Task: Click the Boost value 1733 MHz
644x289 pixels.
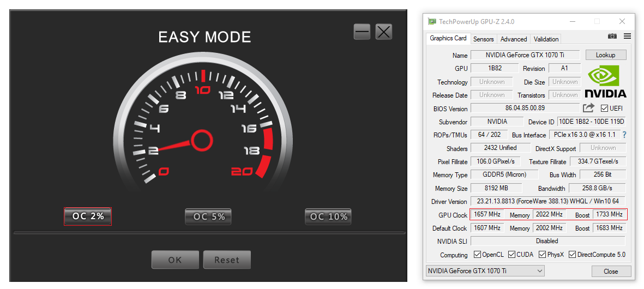Action: (x=610, y=214)
